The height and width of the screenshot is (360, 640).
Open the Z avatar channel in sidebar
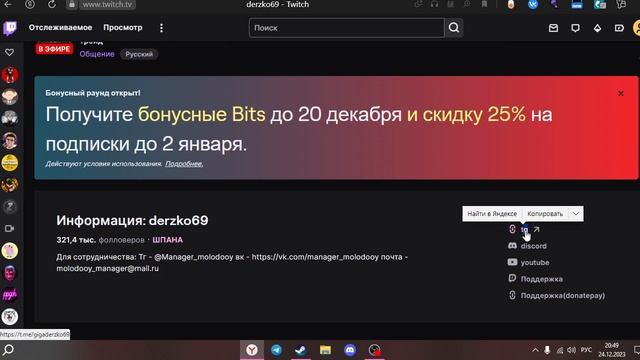click(10, 207)
